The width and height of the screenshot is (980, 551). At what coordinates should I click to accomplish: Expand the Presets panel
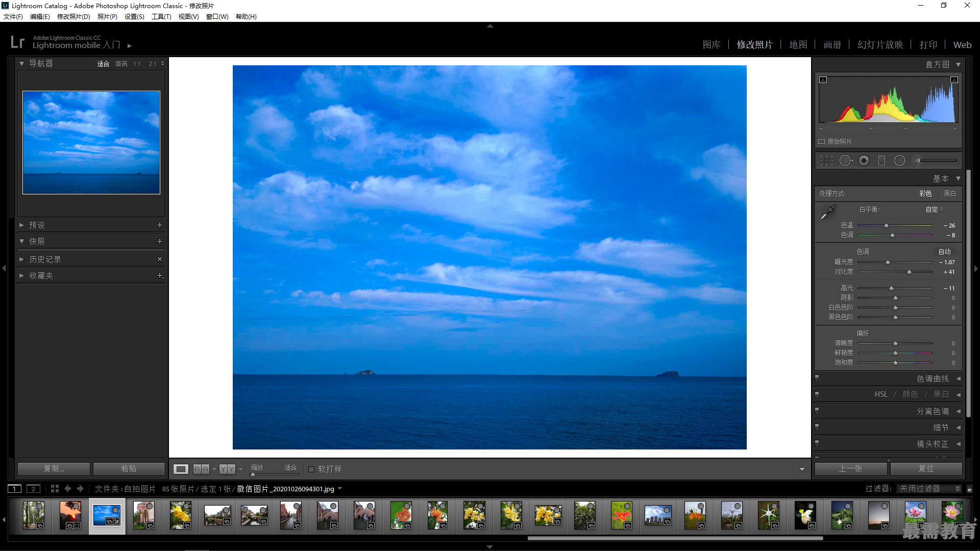point(21,225)
